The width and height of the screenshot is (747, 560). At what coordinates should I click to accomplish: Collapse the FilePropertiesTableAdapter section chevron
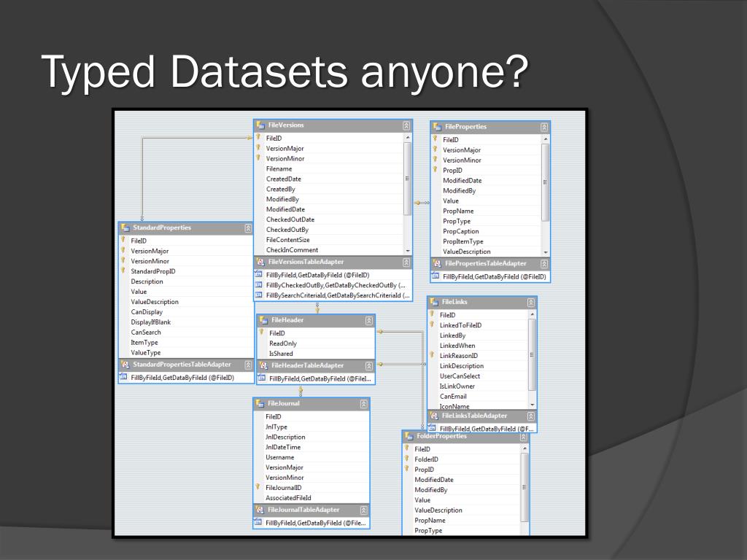pyautogui.click(x=544, y=264)
